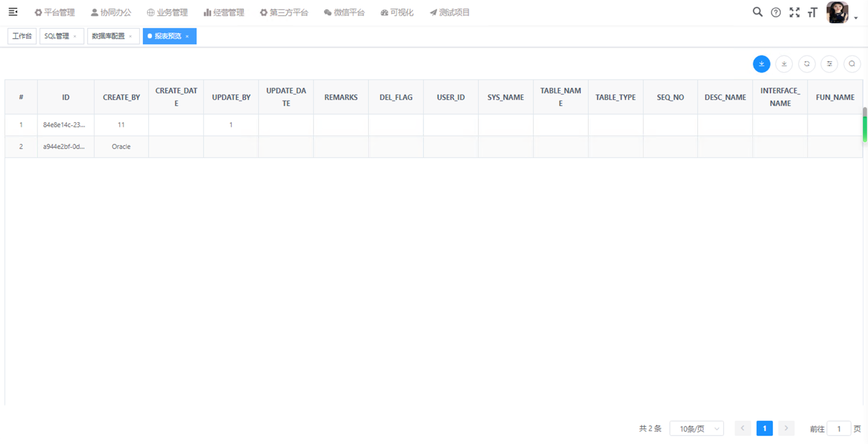Click the blue download button

[x=761, y=64]
